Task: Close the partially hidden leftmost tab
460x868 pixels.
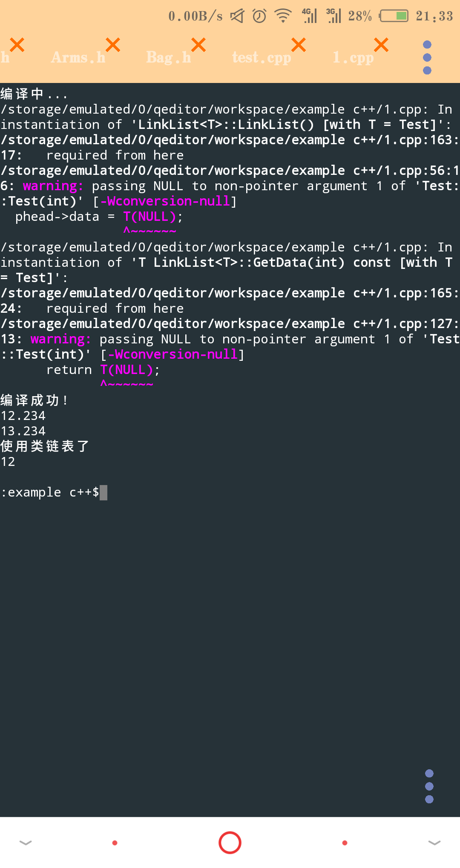Action: [x=17, y=45]
